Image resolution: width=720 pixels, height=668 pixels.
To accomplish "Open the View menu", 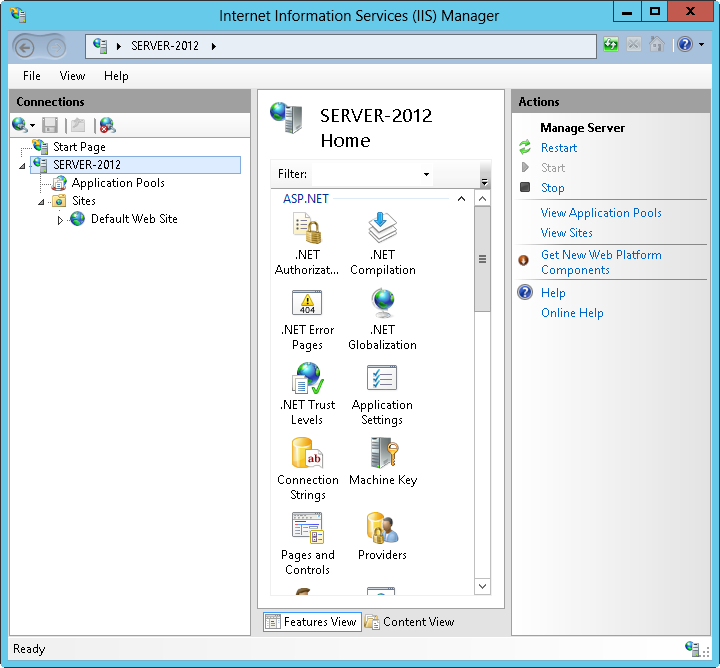I will (x=72, y=76).
